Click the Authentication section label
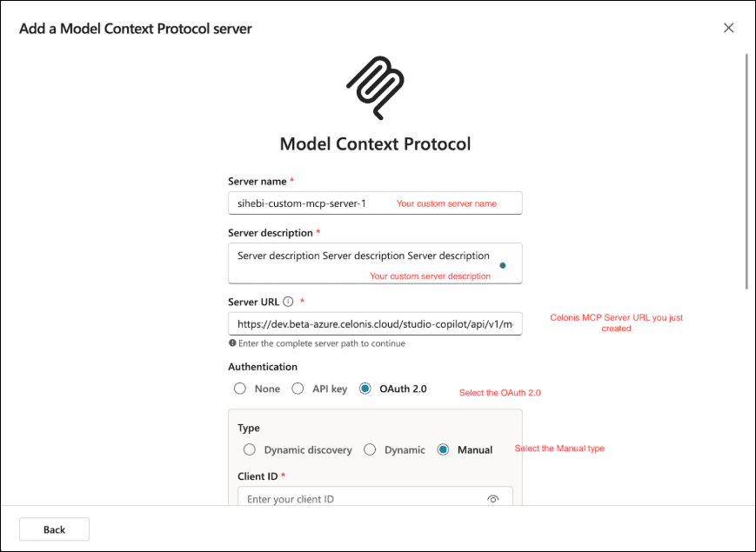This screenshot has height=552, width=756. coord(263,366)
